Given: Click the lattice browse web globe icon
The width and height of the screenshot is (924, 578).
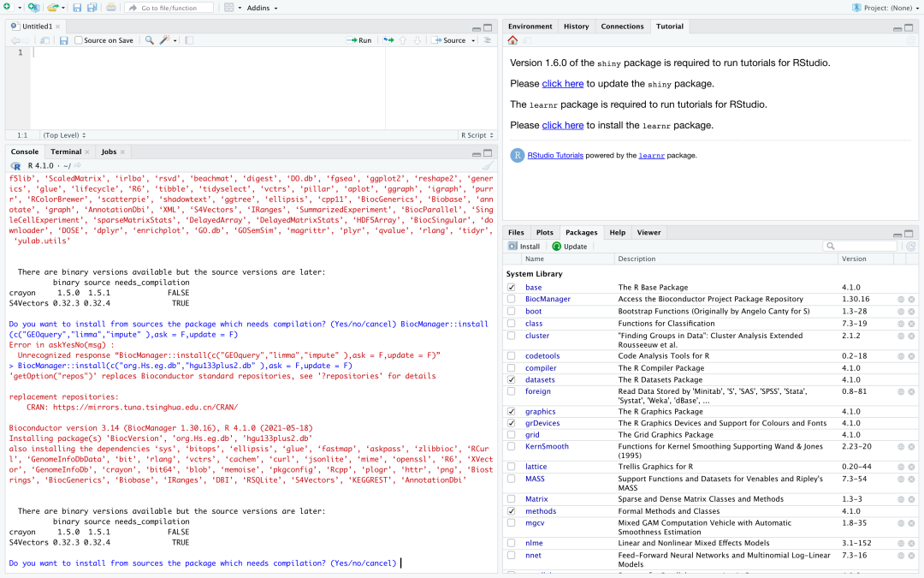Looking at the screenshot, I should (901, 468).
